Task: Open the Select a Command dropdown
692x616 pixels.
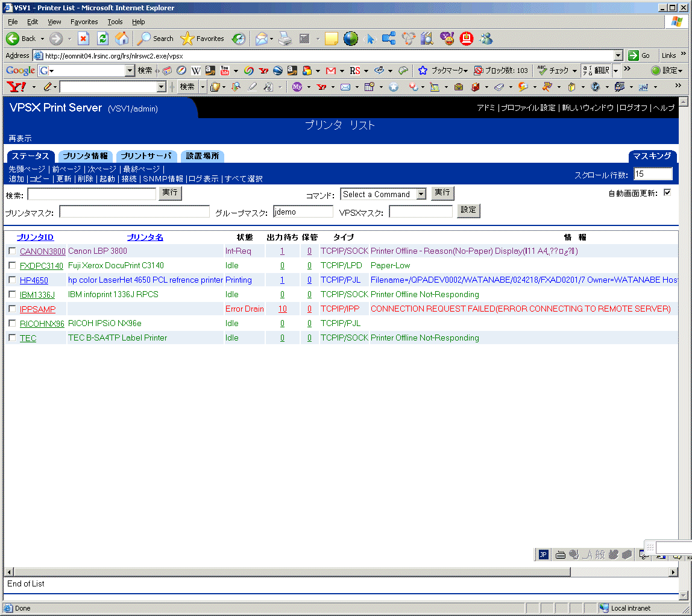Action: [x=421, y=194]
